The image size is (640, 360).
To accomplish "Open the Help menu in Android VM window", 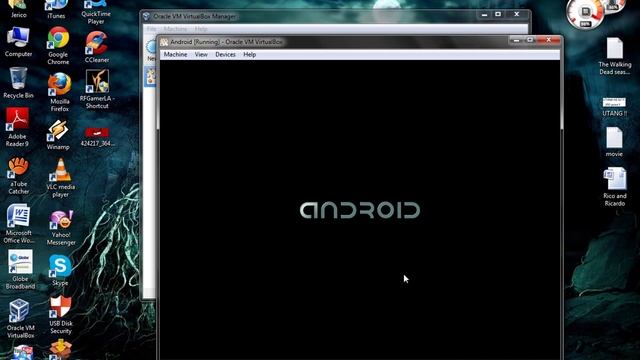I will [x=249, y=54].
